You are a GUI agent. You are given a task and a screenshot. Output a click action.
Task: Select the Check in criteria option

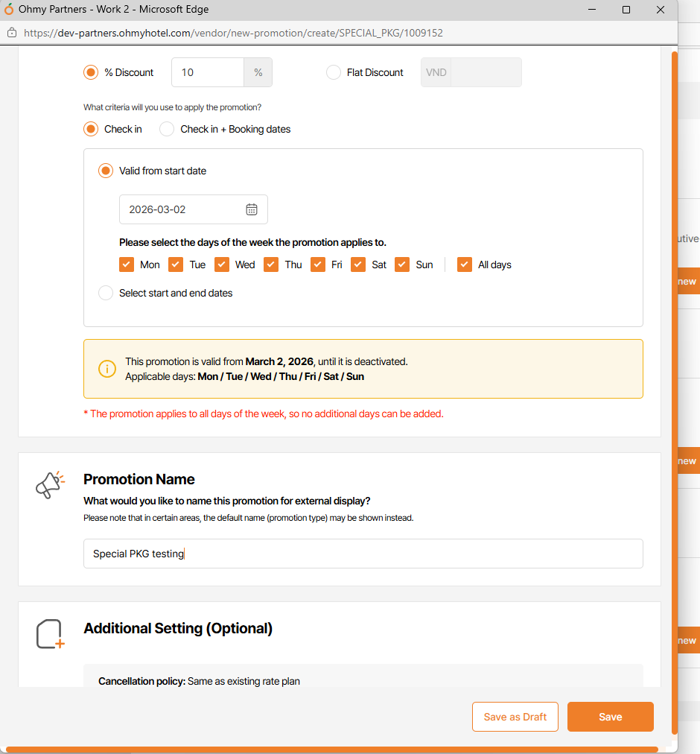pos(91,129)
